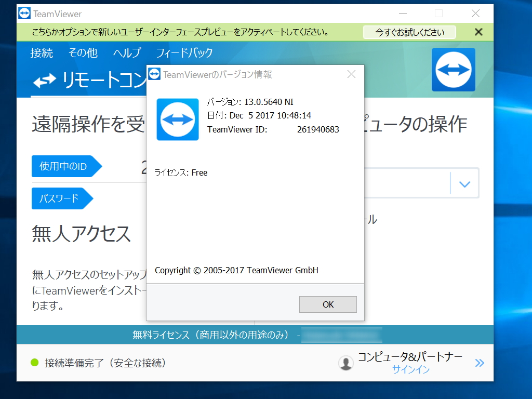Open the その他 menu
The width and height of the screenshot is (532, 399).
(83, 52)
